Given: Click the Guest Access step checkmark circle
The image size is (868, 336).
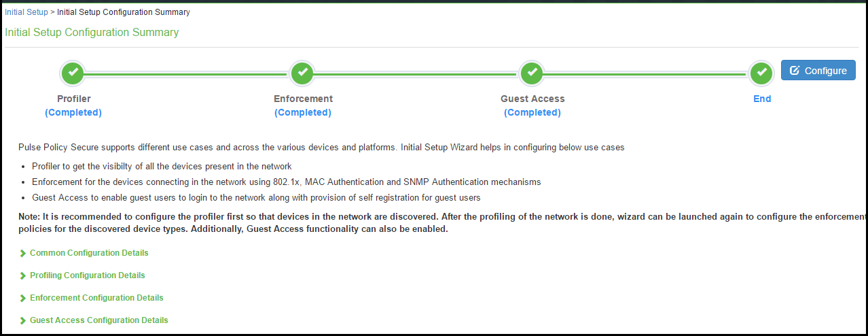Looking at the screenshot, I should pyautogui.click(x=532, y=72).
